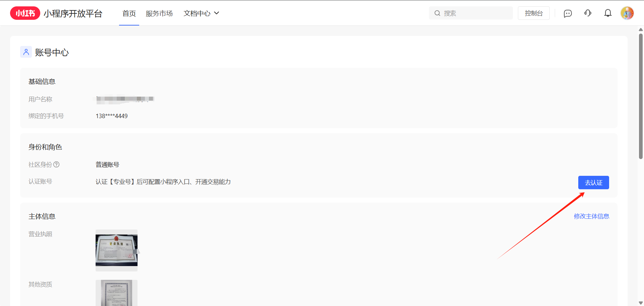The height and width of the screenshot is (306, 644).
Task: Click the 修改主体信息 link
Action: point(591,216)
